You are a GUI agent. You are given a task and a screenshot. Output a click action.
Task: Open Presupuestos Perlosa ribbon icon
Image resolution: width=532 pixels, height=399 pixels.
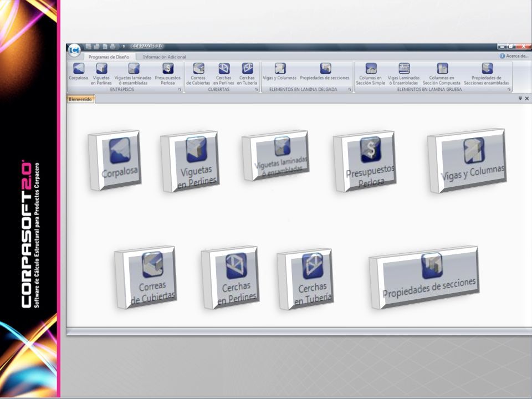coord(167,74)
